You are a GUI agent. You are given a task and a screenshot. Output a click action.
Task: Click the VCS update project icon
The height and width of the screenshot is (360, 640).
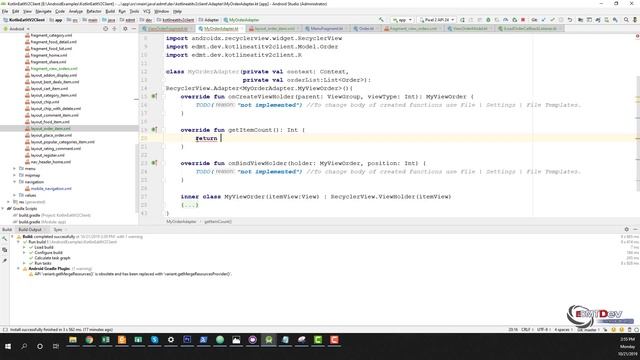(543, 20)
